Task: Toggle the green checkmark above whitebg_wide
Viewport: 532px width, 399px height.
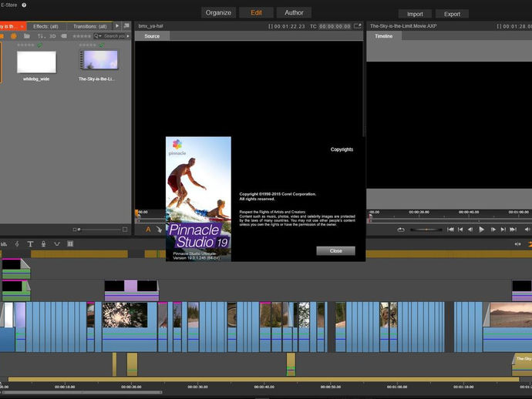Action: [x=40, y=45]
